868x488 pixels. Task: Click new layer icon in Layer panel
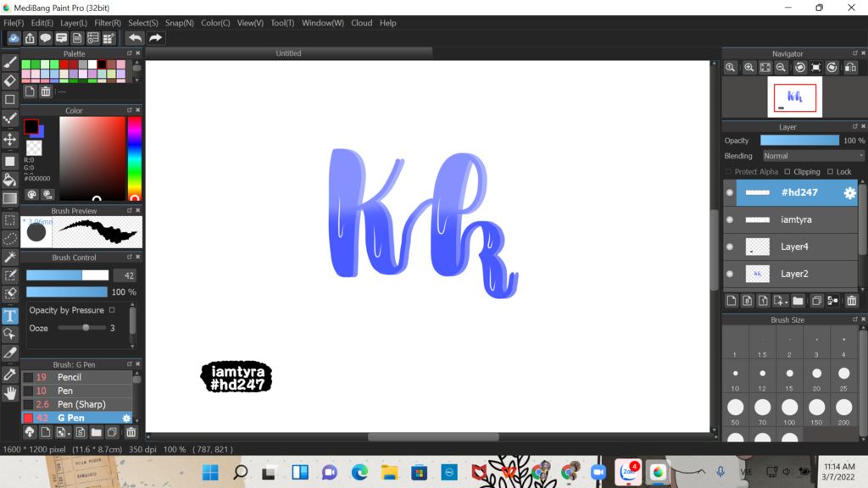732,301
